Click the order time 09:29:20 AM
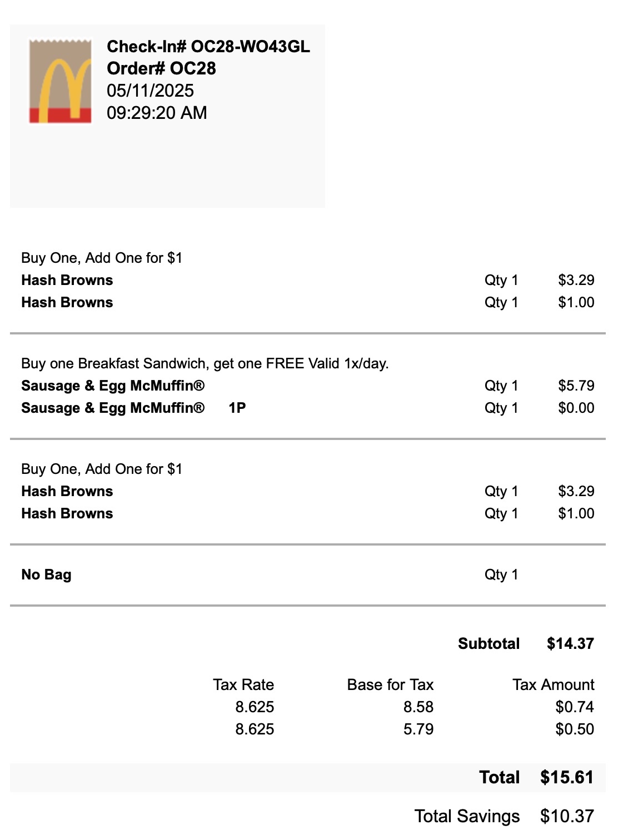 157,113
